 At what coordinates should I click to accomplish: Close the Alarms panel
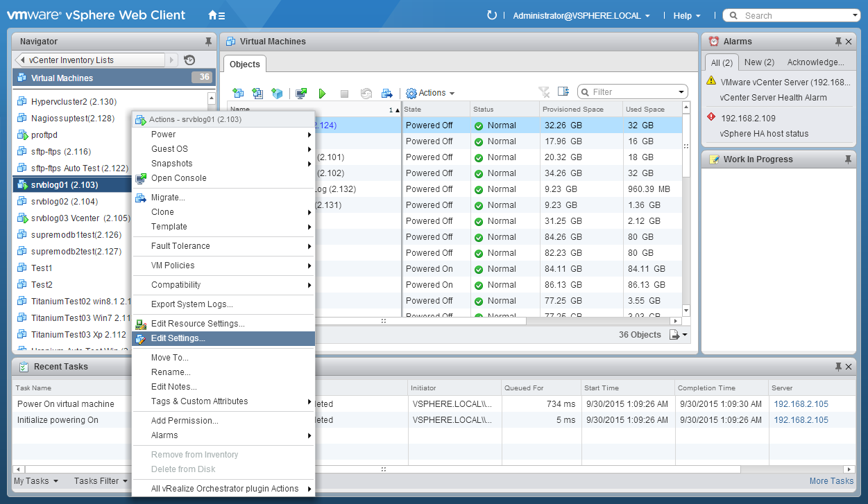point(849,42)
